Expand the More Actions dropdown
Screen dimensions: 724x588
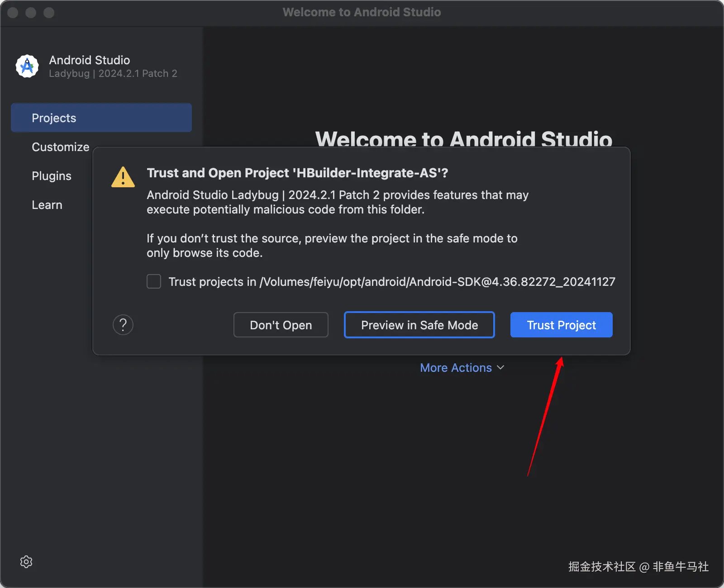point(462,368)
